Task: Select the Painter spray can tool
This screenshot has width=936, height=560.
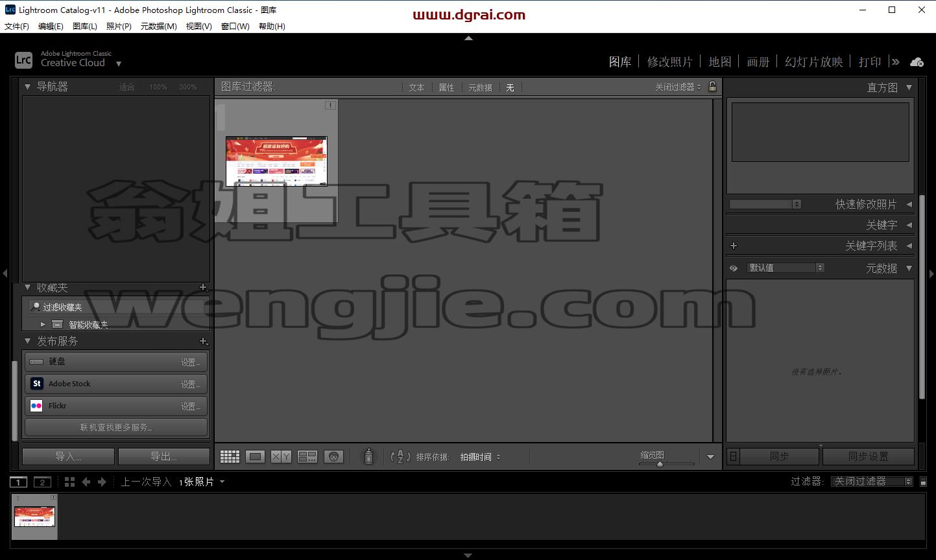Action: (368, 456)
